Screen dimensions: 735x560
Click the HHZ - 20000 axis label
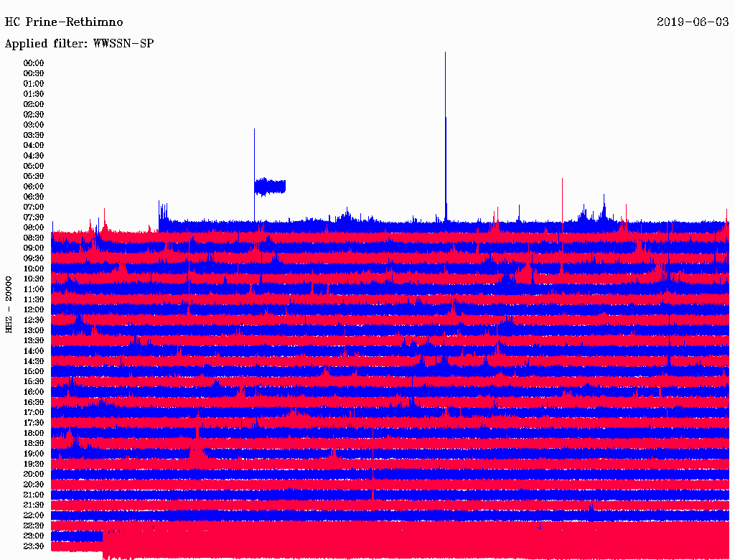[x=9, y=304]
